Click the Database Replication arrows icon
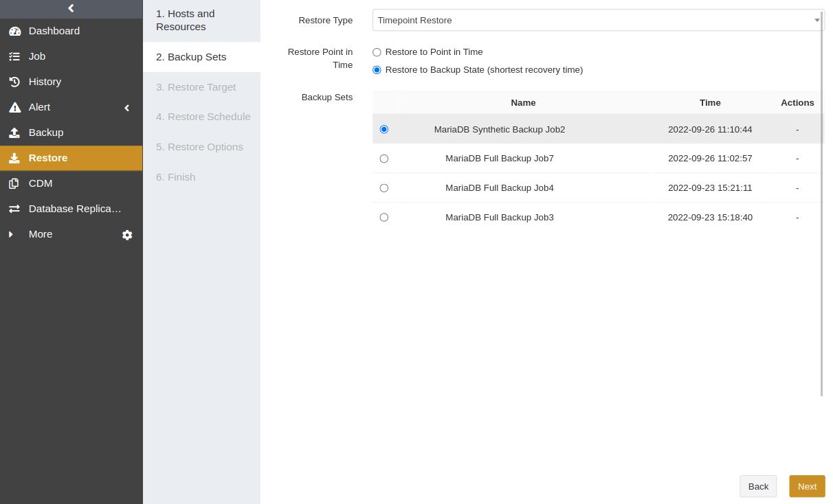The image size is (833, 504). pyautogui.click(x=14, y=209)
